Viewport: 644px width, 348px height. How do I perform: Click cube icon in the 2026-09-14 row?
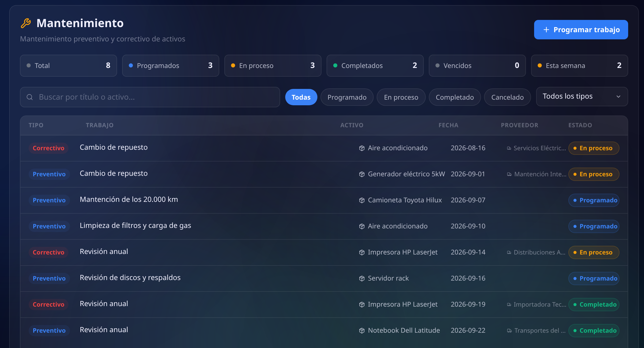[x=362, y=252]
